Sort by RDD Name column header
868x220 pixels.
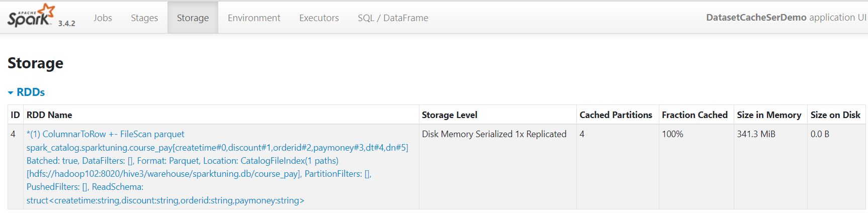click(49, 115)
